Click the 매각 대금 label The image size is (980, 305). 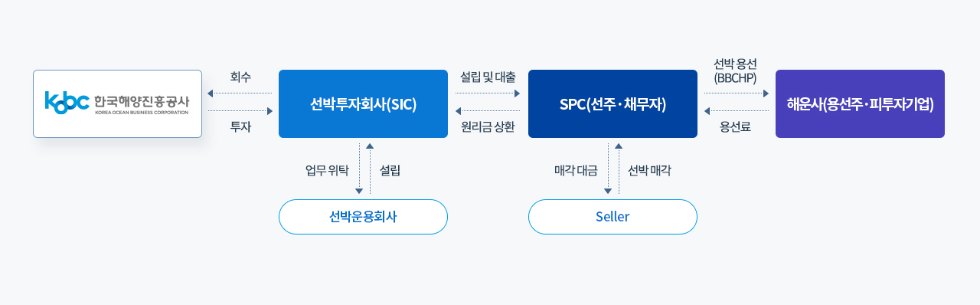(576, 170)
